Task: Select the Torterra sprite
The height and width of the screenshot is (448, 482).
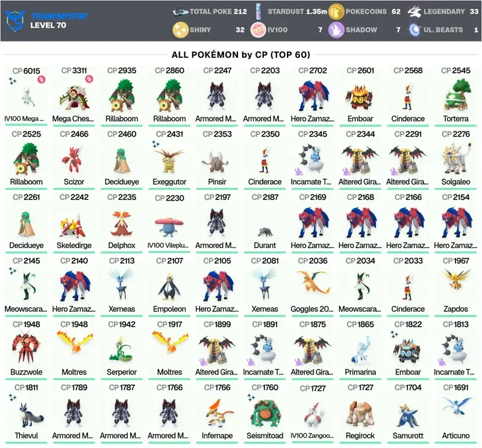Action: click(x=456, y=95)
